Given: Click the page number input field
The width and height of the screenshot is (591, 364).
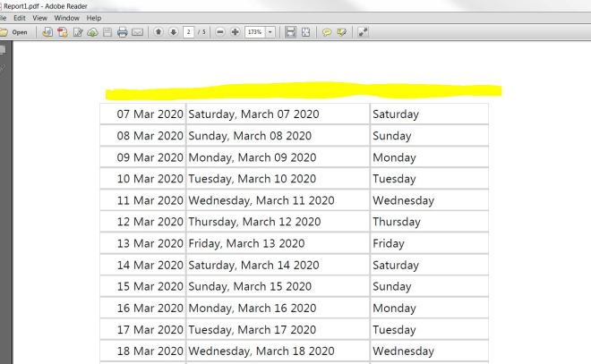Looking at the screenshot, I should tap(189, 31).
